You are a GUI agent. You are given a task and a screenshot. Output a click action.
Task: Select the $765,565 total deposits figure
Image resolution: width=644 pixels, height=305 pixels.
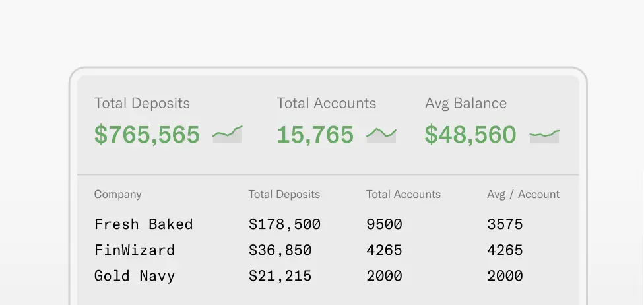(147, 135)
